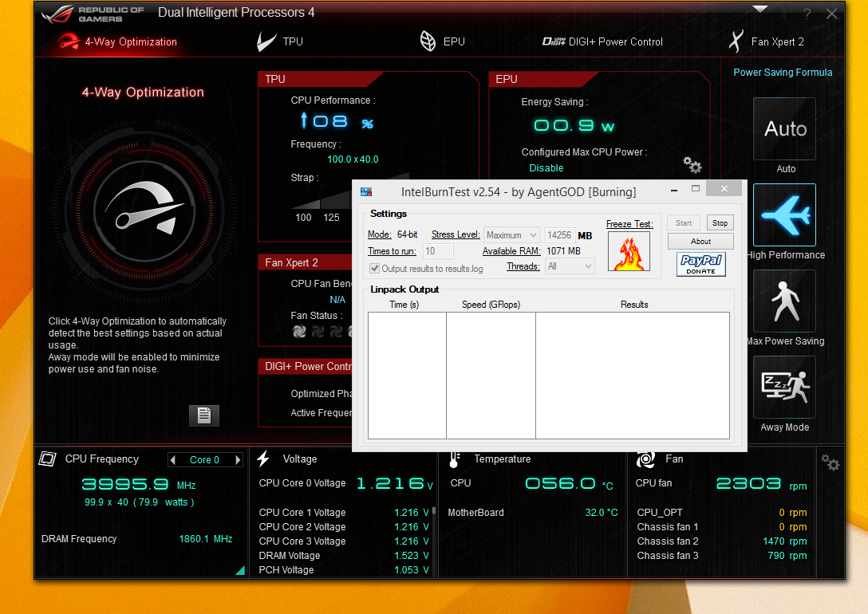Click the Stop button in IntelBurnTest
Image resolution: width=868 pixels, height=614 pixels.
(x=720, y=223)
